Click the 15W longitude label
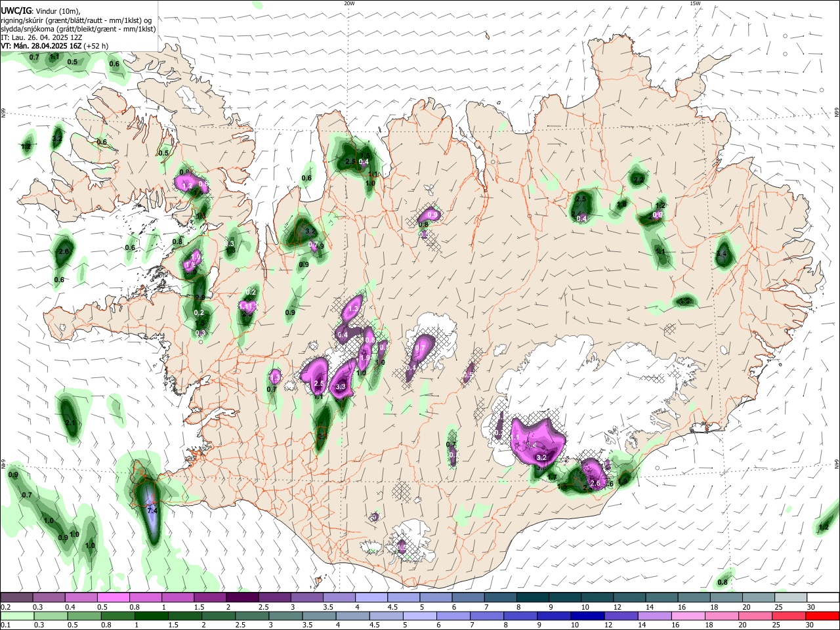This screenshot has width=840, height=630. pos(695,3)
